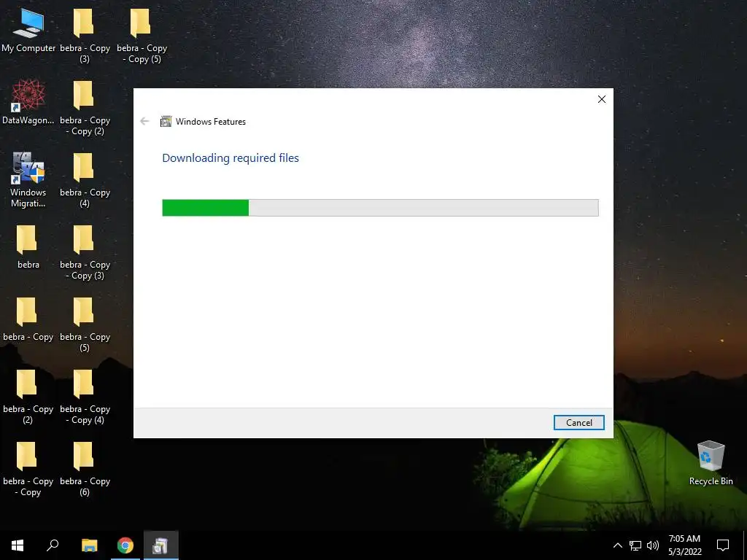
Task: Select the 'bebra - Copy - Copy (5)' folder
Action: [x=142, y=36]
